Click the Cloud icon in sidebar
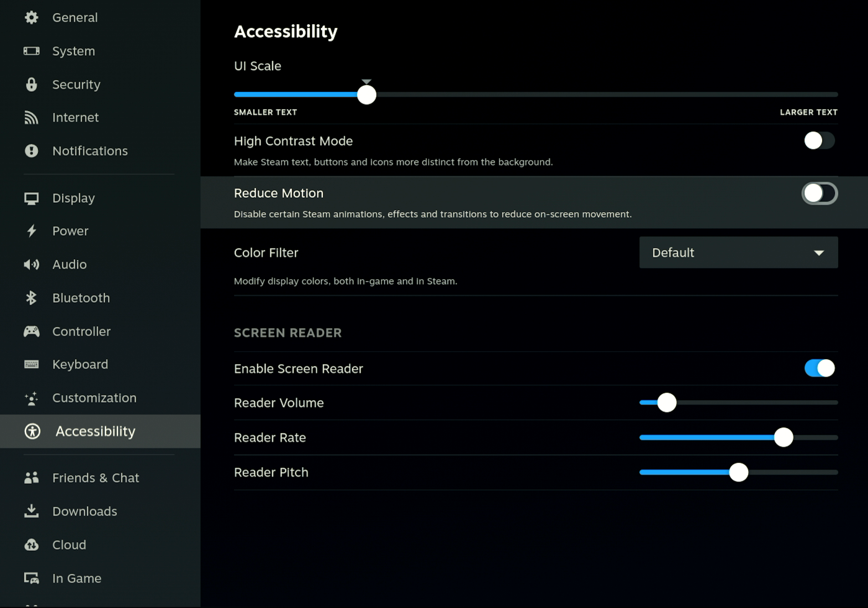The width and height of the screenshot is (868, 608). 31,545
